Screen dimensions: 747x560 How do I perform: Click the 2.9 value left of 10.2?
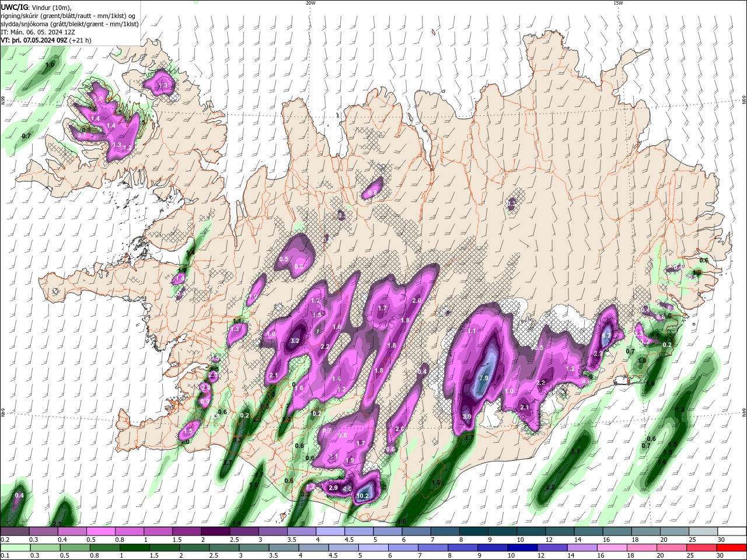(333, 488)
